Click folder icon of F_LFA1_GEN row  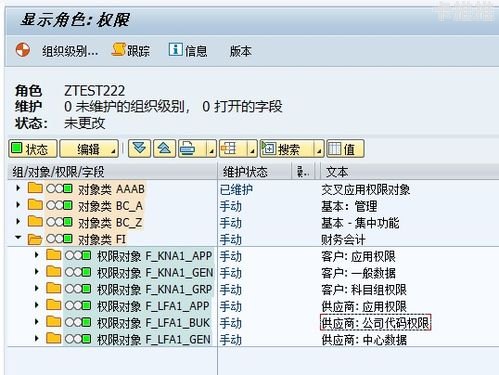[54, 338]
